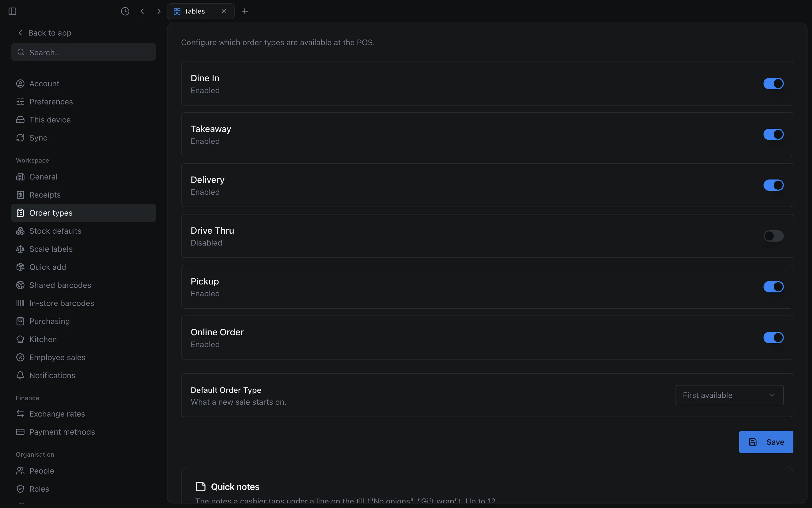Open Payment methods settings
The height and width of the screenshot is (508, 812).
[83, 432]
